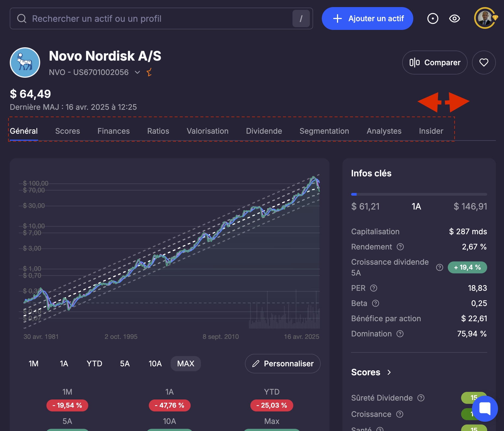Open the chat support bubble

point(485,408)
